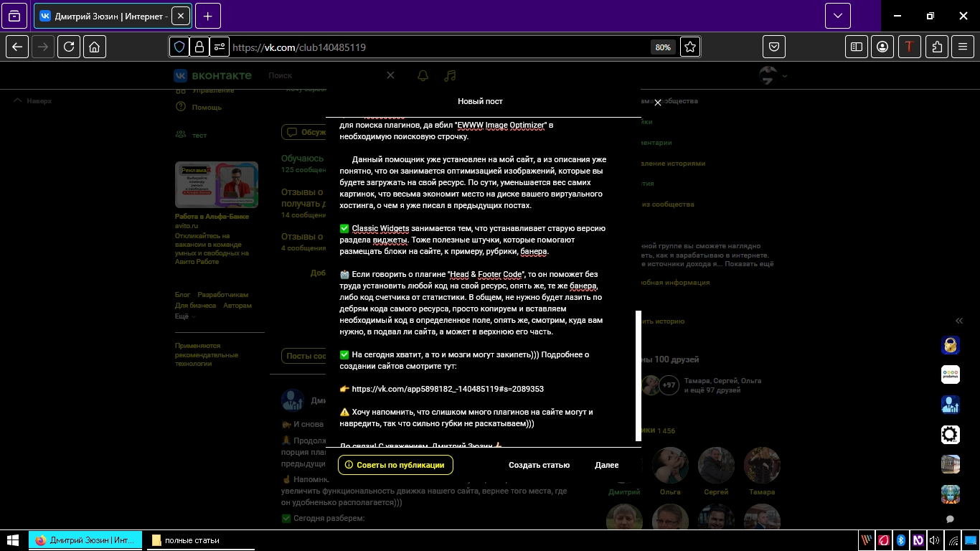Focus the VK Поиск search field
Screen dimensions: 980x551
(x=323, y=75)
